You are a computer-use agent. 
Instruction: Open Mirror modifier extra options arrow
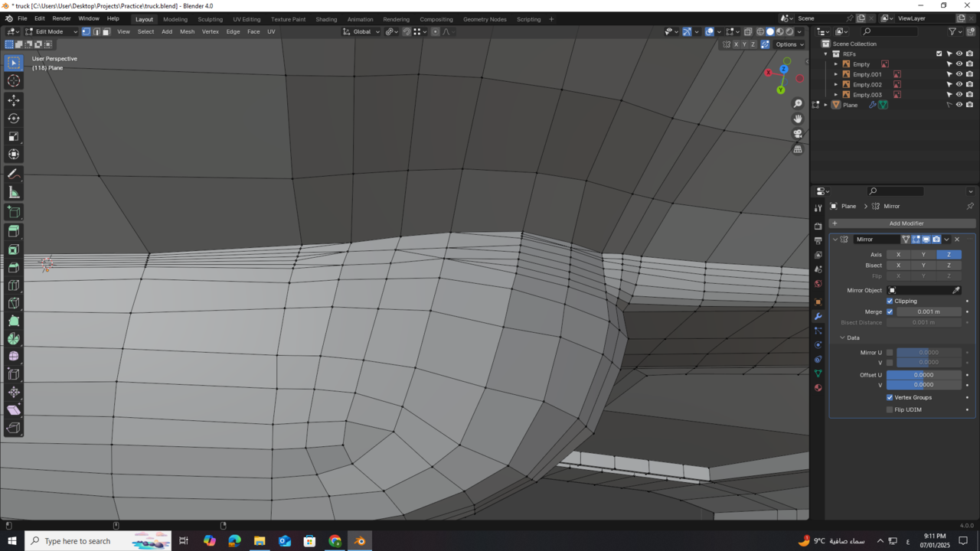point(946,240)
